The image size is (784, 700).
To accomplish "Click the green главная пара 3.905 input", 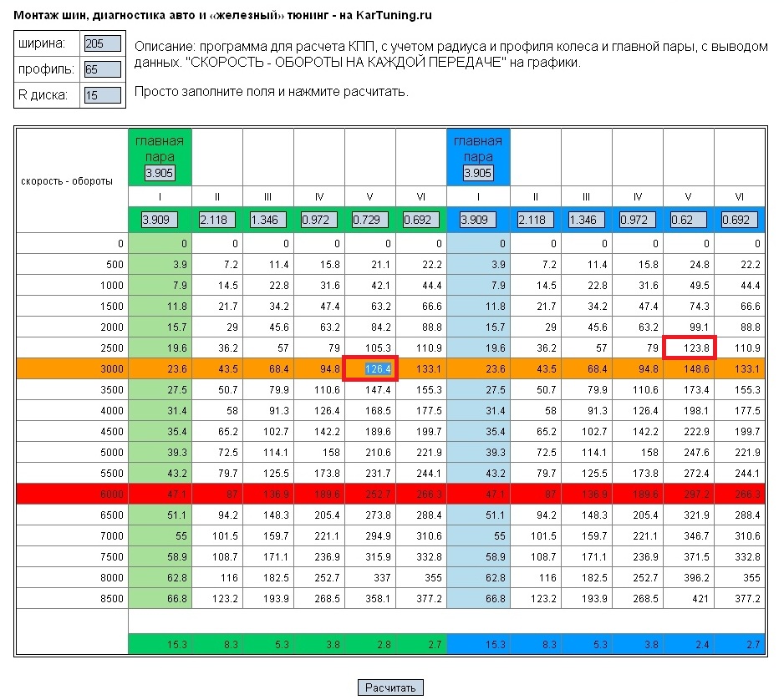I will click(159, 173).
